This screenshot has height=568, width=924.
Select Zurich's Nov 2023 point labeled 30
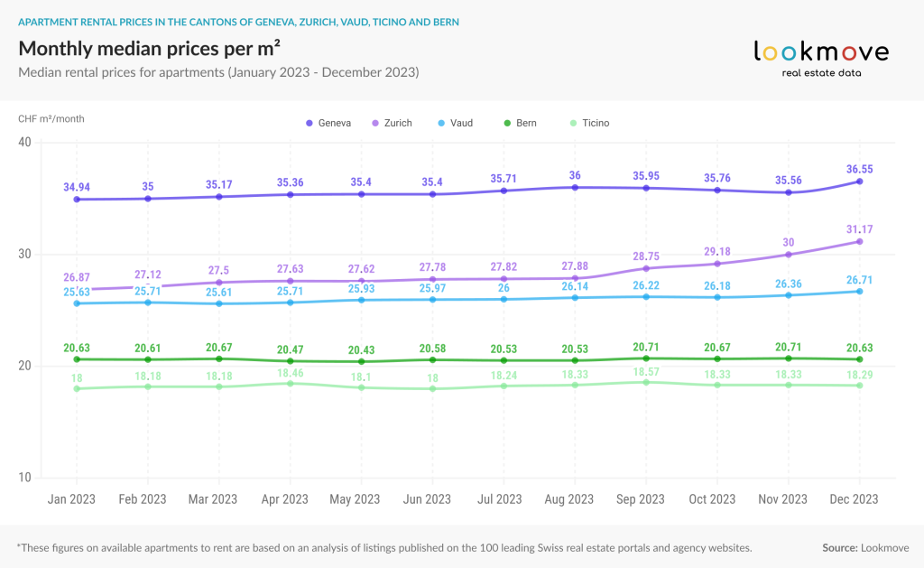pos(789,255)
